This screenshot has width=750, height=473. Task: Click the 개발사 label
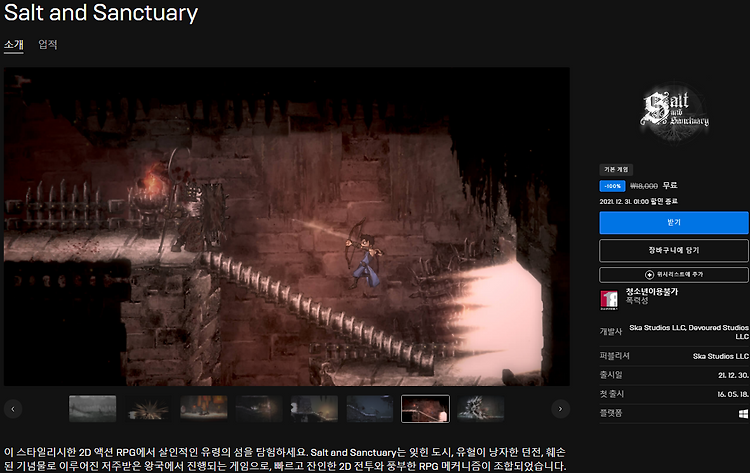(x=611, y=332)
